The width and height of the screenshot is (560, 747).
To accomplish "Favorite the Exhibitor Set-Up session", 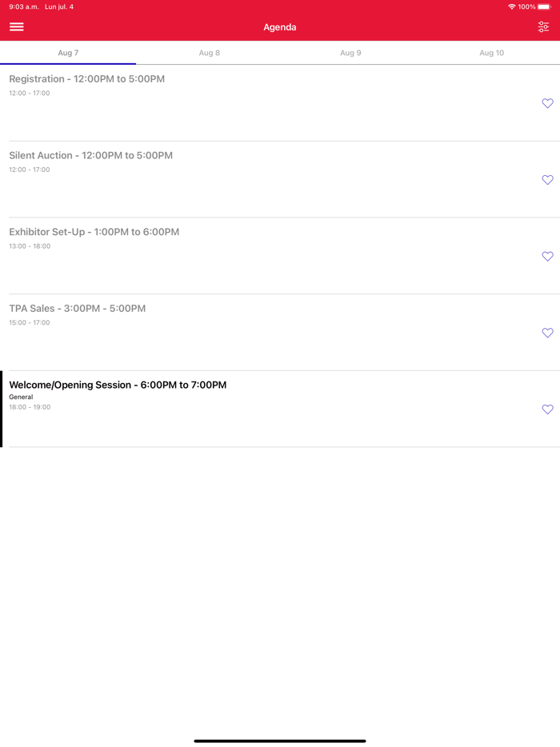I will [x=547, y=257].
